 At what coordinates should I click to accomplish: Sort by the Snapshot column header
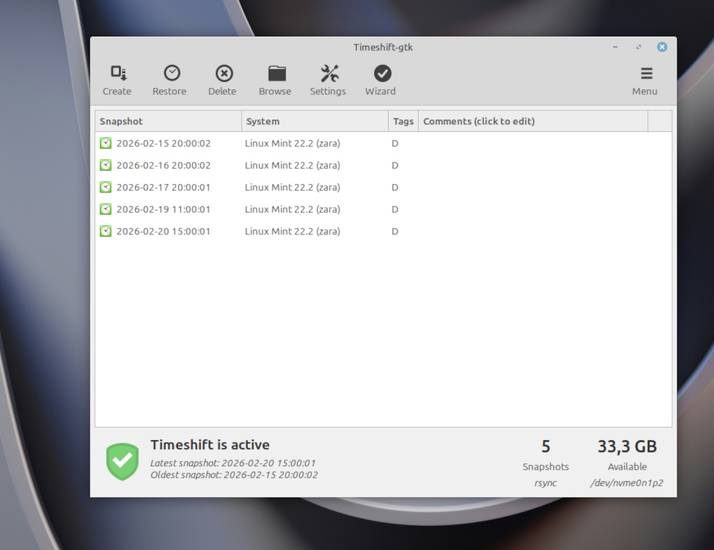[168, 121]
